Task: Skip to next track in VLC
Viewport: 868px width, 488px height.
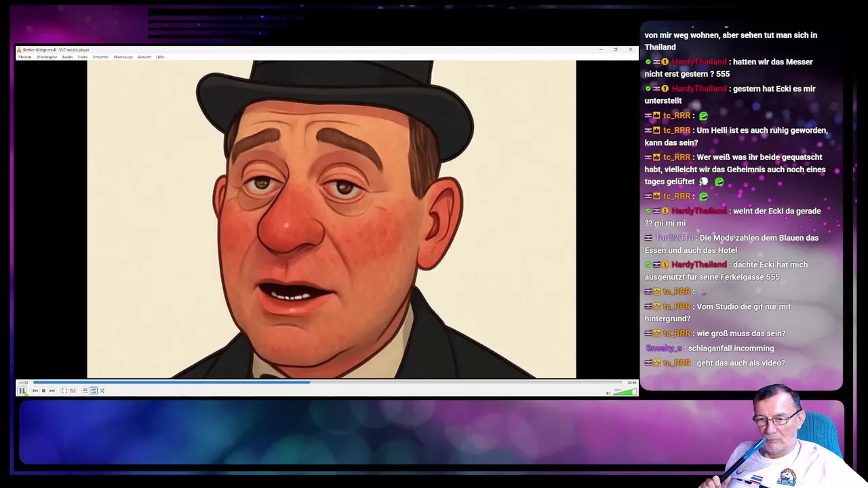Action: click(52, 390)
